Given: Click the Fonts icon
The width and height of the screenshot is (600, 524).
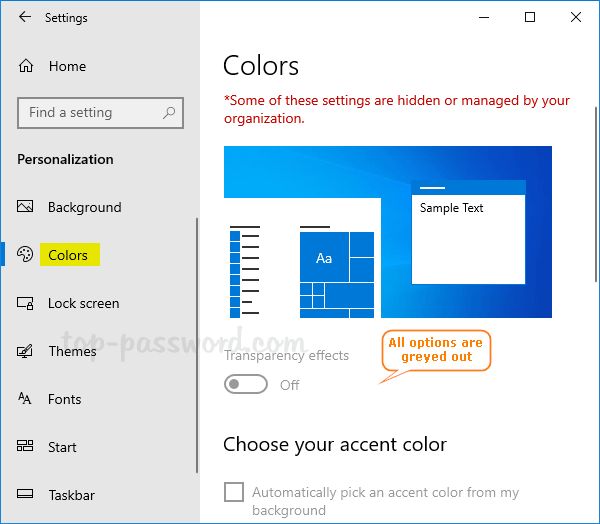Looking at the screenshot, I should coord(26,399).
